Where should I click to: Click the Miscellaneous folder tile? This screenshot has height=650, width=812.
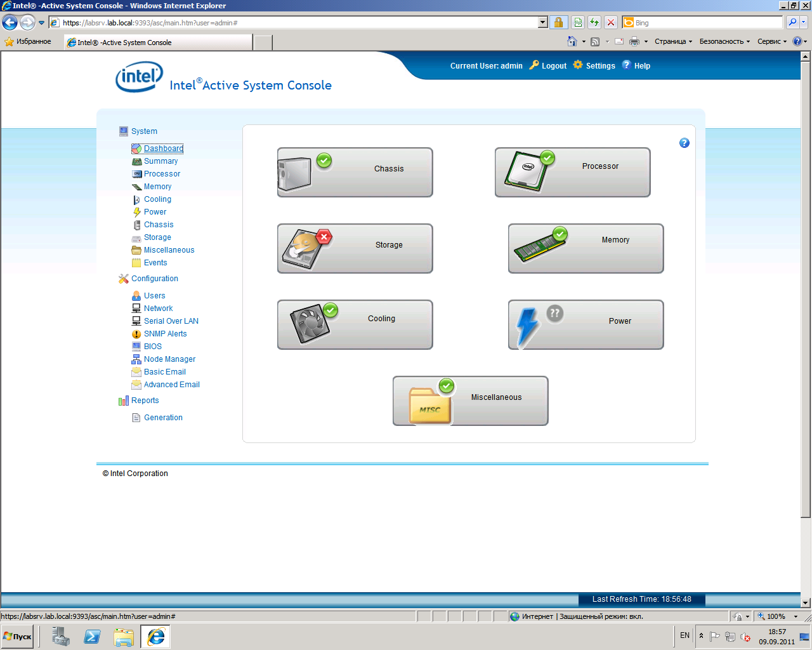470,401
